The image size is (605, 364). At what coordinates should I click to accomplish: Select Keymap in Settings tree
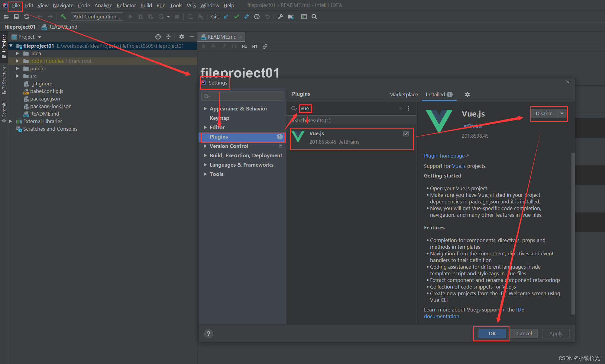pyautogui.click(x=219, y=118)
